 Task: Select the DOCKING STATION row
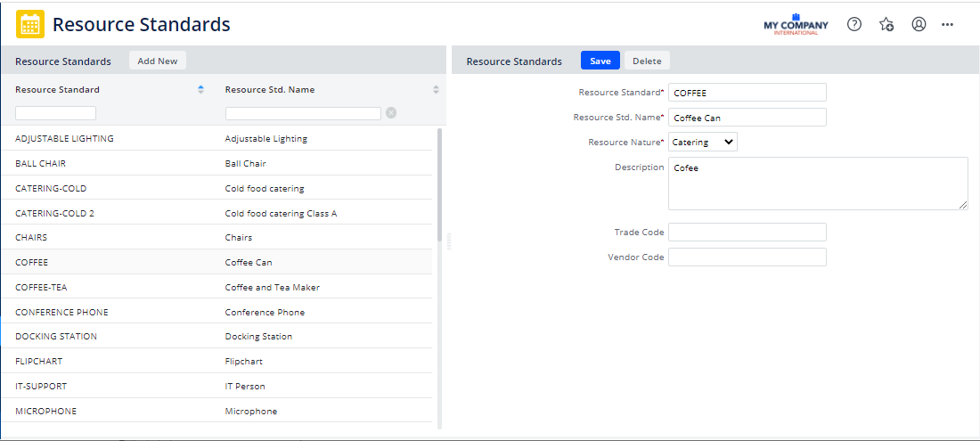(x=216, y=337)
